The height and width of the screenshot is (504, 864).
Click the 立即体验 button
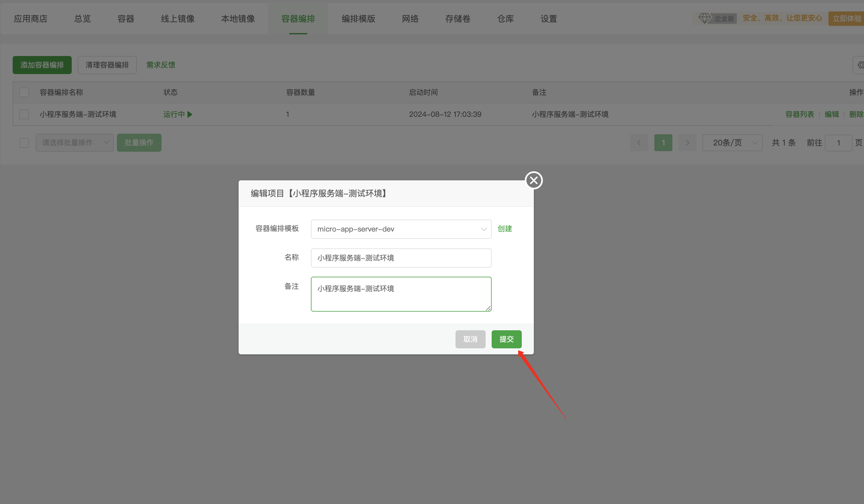click(x=846, y=18)
